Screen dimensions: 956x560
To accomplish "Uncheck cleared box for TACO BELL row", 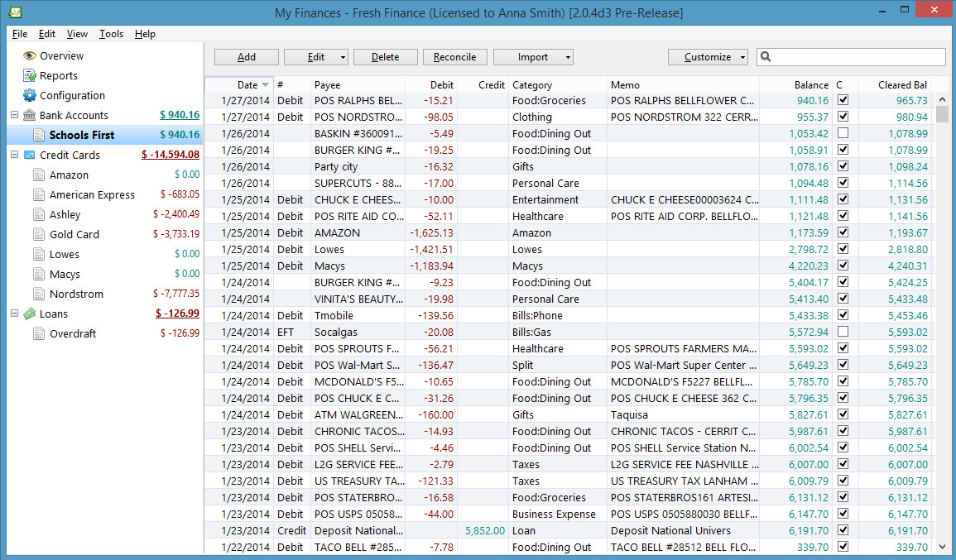I will click(x=843, y=547).
